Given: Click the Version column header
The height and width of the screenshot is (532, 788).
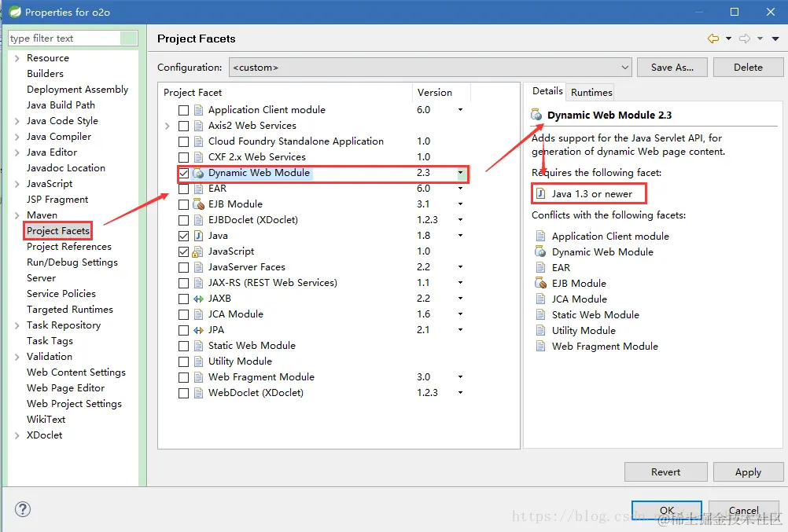Looking at the screenshot, I should [440, 93].
